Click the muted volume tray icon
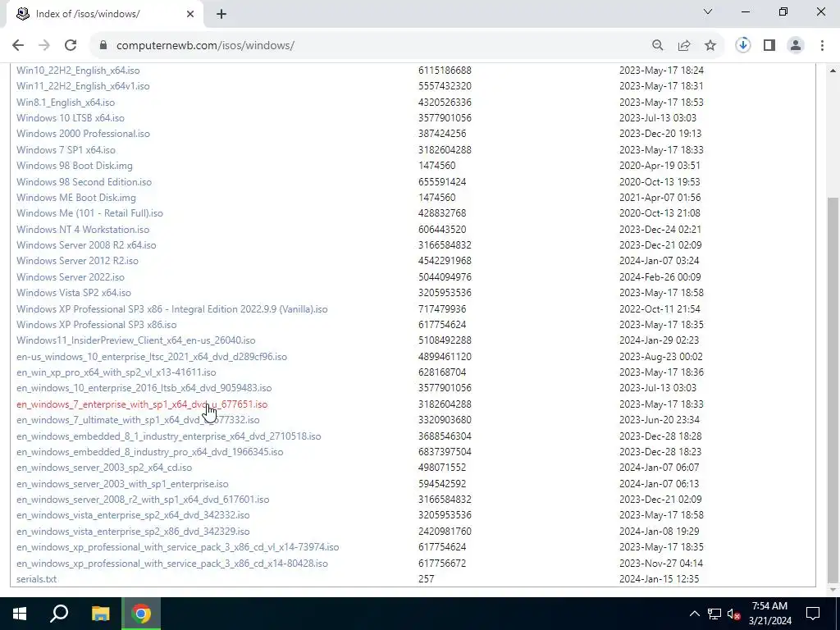This screenshot has width=840, height=630. pos(733,614)
